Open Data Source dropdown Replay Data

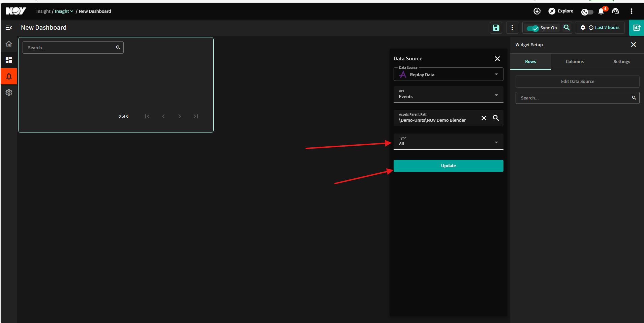(449, 75)
